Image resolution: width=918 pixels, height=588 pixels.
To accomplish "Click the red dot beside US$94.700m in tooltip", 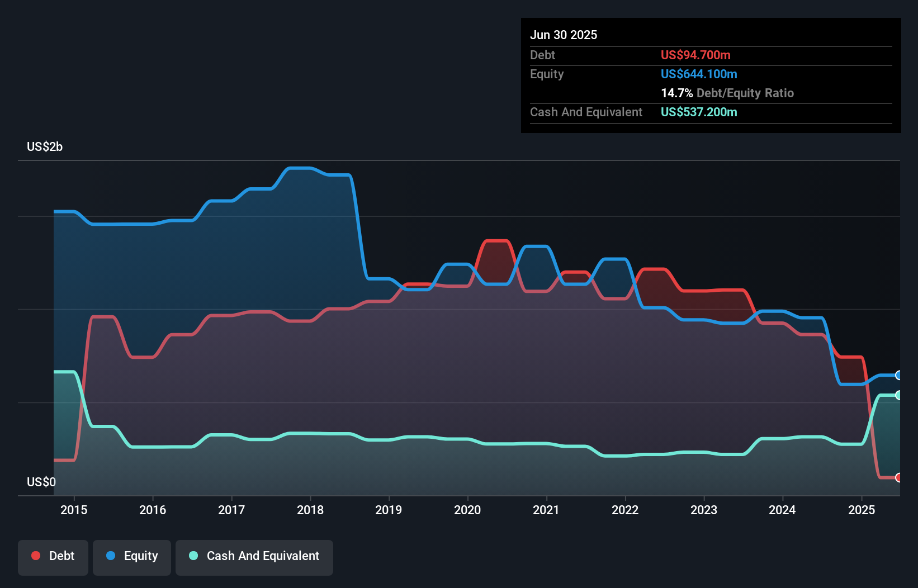I will 695,55.
